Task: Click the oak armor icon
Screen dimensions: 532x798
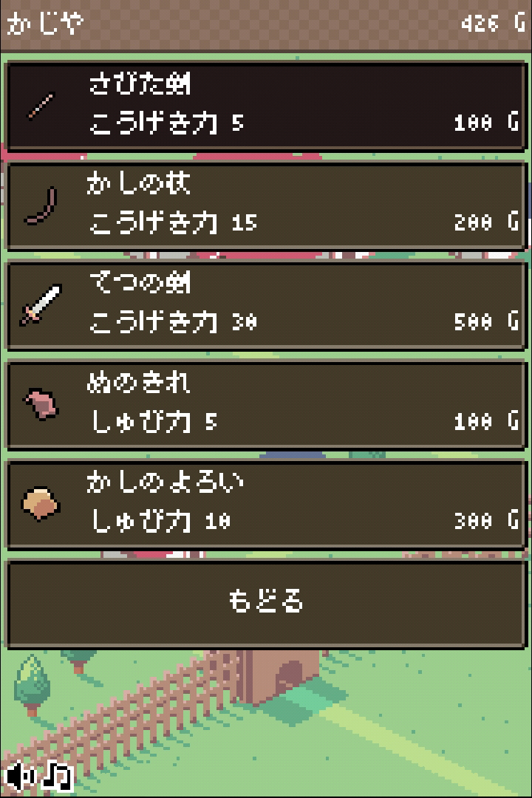Action: point(41,504)
